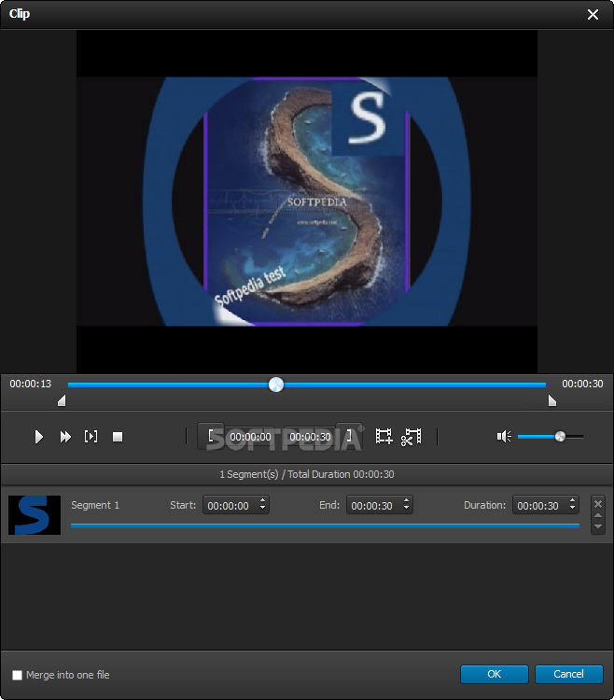The image size is (614, 700).
Task: Click the Segment 1 blue range bar
Action: point(326,525)
